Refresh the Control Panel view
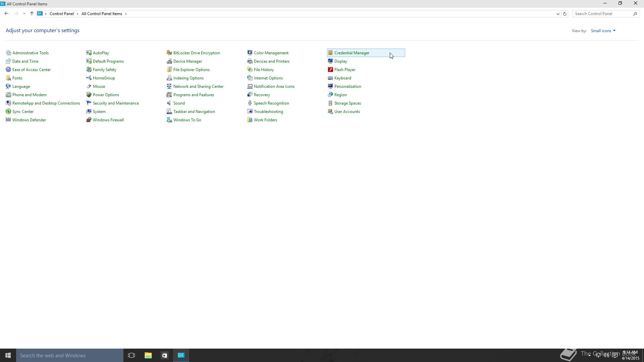 (x=565, y=14)
